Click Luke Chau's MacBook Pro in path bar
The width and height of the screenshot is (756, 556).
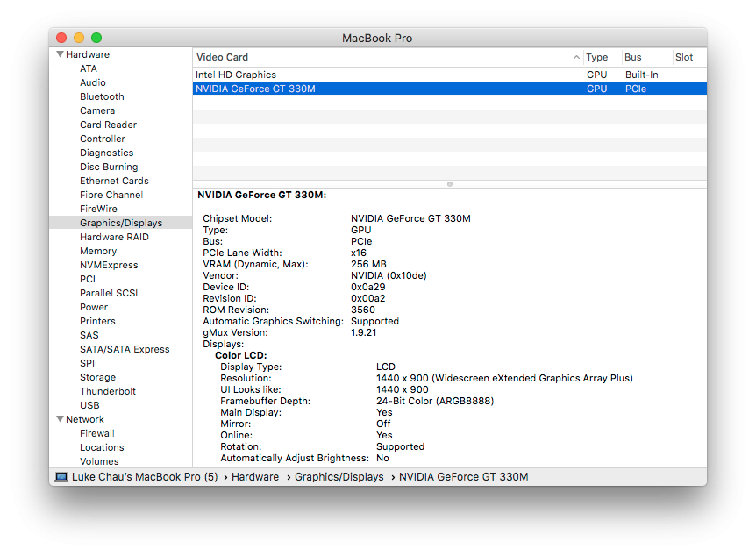pyautogui.click(x=145, y=477)
